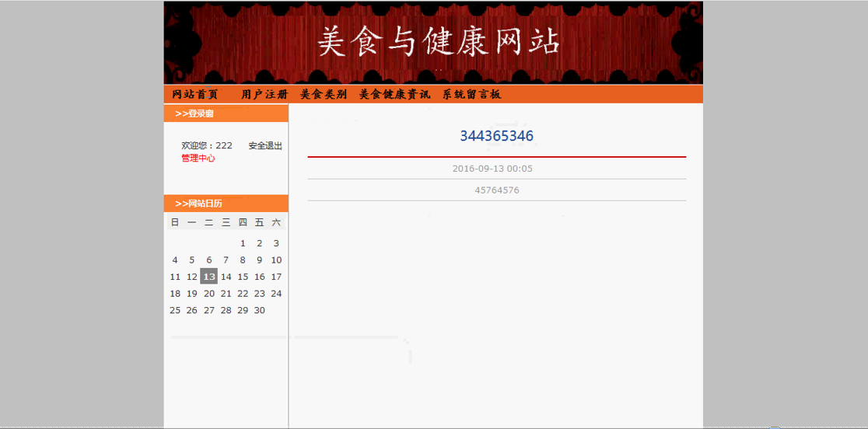Select day 7 in the calendar
The height and width of the screenshot is (429, 868).
click(x=226, y=260)
